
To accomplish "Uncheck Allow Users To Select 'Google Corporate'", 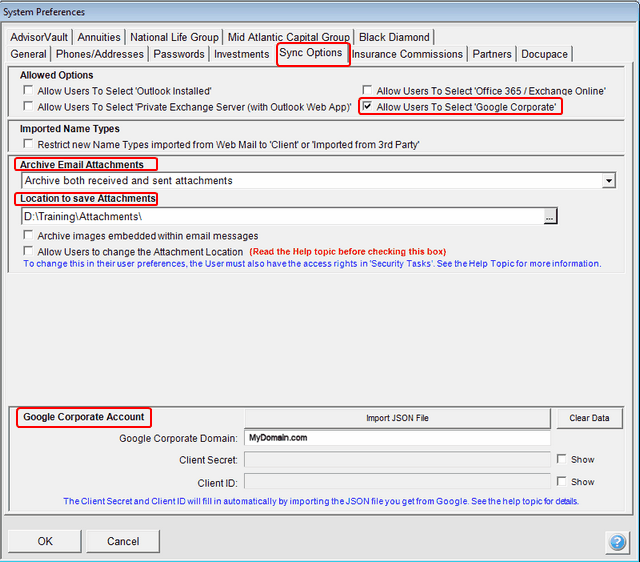I will click(368, 106).
